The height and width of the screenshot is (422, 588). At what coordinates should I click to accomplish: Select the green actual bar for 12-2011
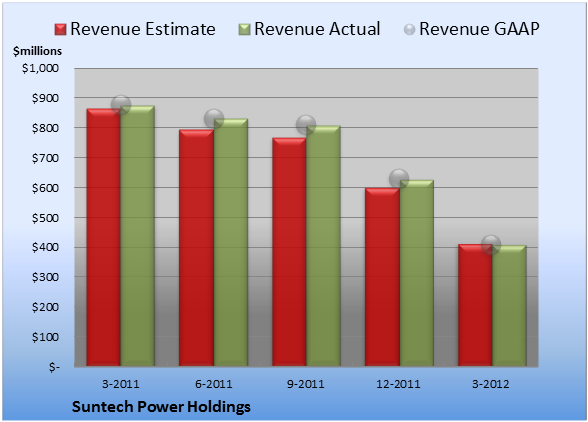click(x=416, y=273)
